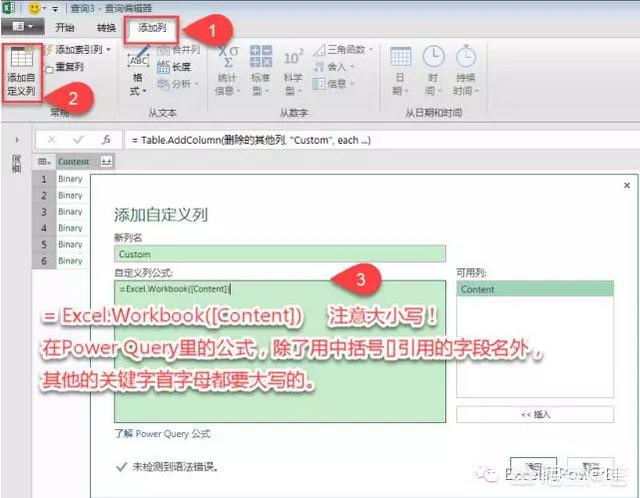Open 添加索引列 dropdown arrow
This screenshot has width=640, height=498.
(109, 50)
